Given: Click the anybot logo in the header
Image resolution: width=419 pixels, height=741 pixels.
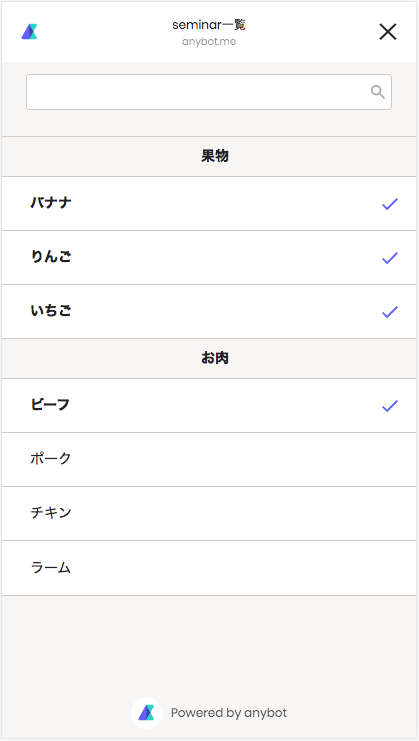Looking at the screenshot, I should point(29,32).
